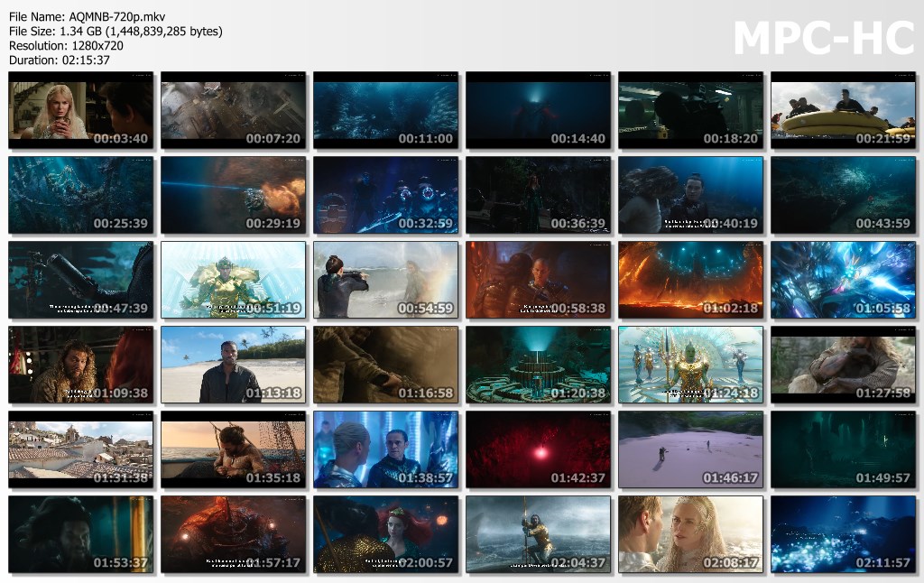
Task: Open the thumbnail marked 00:32:59
Action: click(x=386, y=195)
